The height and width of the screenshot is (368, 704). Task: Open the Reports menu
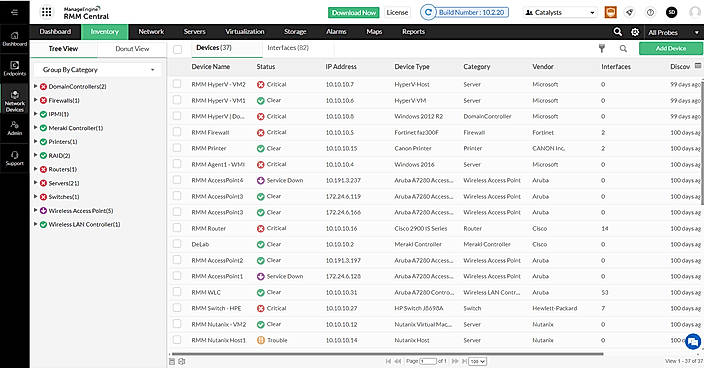(414, 32)
